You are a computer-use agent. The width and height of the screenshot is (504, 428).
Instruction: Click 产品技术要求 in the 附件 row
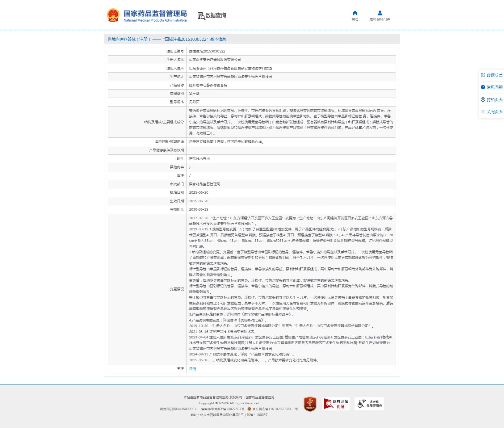pos(199,159)
